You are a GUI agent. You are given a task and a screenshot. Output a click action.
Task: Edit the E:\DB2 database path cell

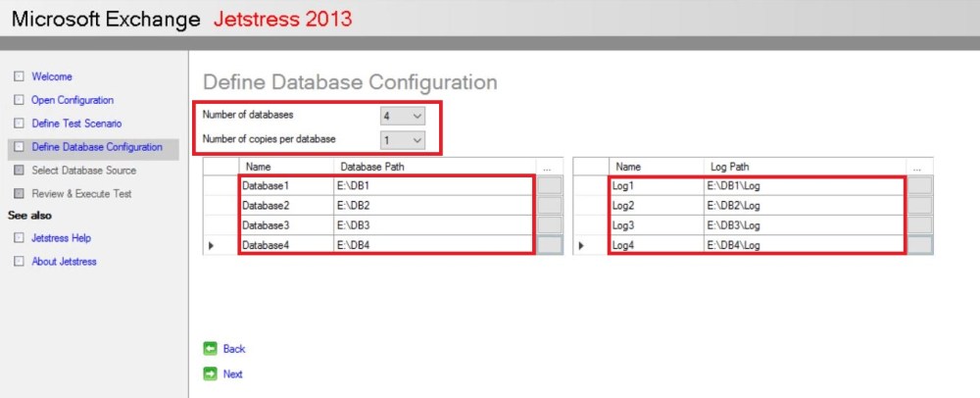(431, 205)
